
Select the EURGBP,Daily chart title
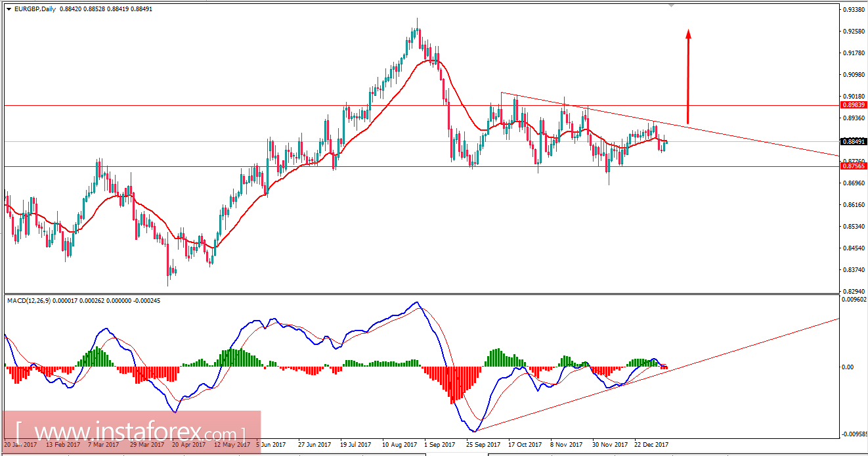click(33, 10)
